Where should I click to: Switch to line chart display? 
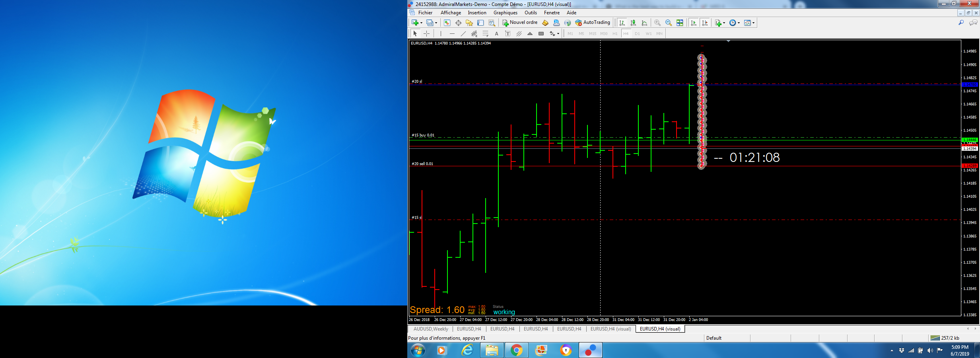coord(644,23)
